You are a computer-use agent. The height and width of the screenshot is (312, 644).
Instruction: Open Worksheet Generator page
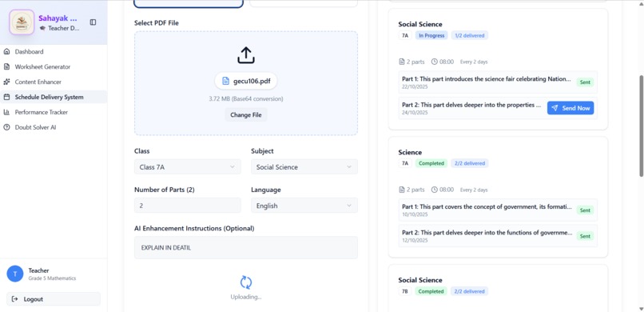click(x=54, y=66)
